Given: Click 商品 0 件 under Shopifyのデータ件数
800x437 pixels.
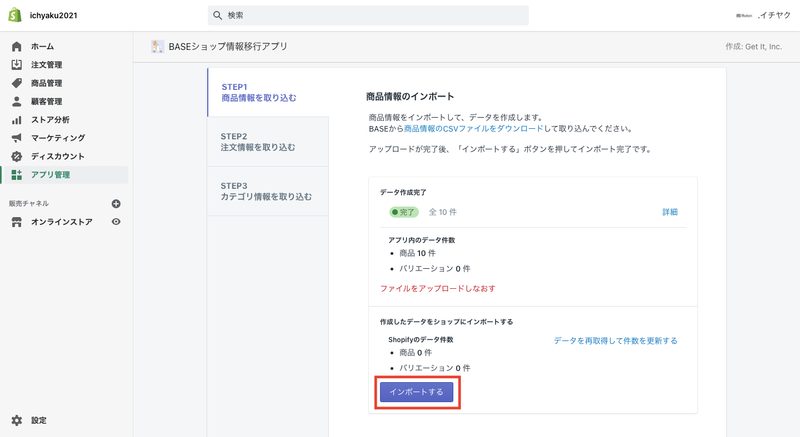Looking at the screenshot, I should point(415,353).
